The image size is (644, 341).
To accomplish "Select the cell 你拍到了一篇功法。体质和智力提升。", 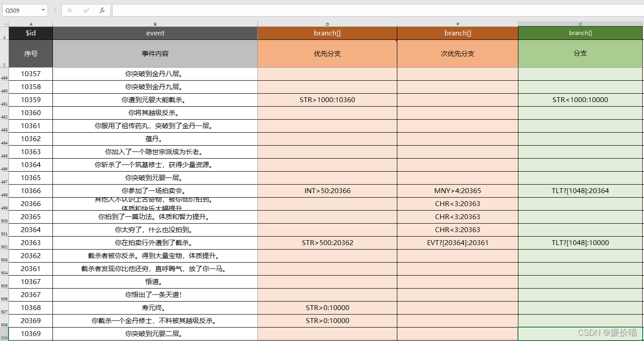I will click(155, 217).
